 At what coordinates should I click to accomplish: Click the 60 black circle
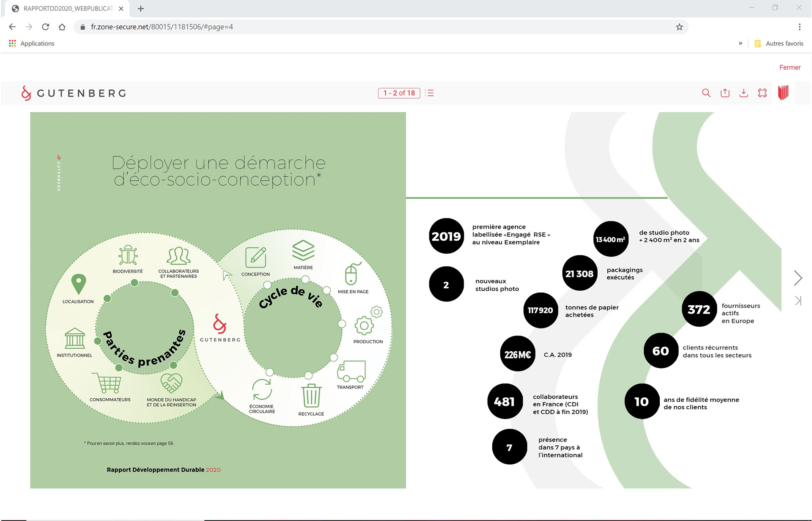coord(661,351)
